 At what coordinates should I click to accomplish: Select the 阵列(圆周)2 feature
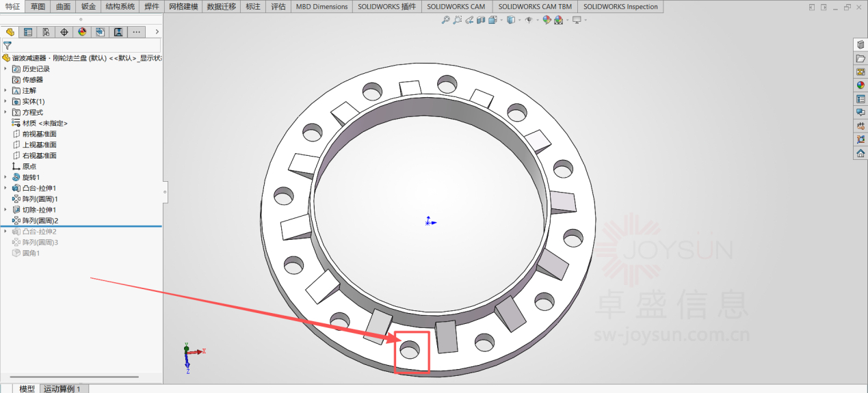coord(40,221)
